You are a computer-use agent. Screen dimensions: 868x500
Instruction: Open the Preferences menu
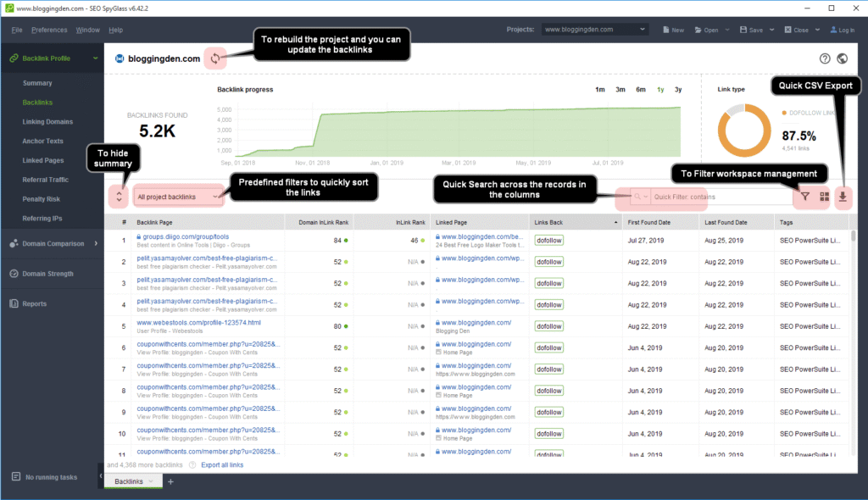click(x=49, y=28)
